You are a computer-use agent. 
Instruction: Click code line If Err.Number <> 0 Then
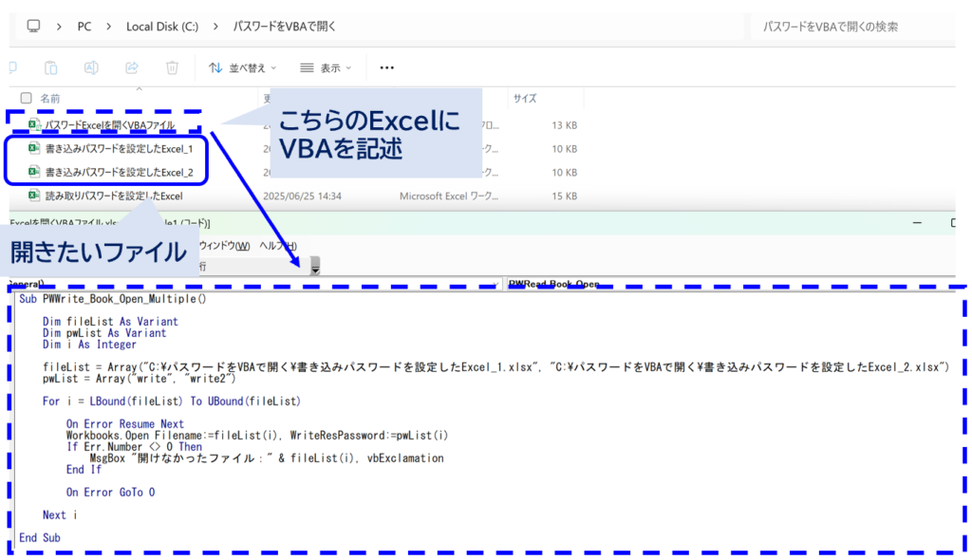(134, 446)
